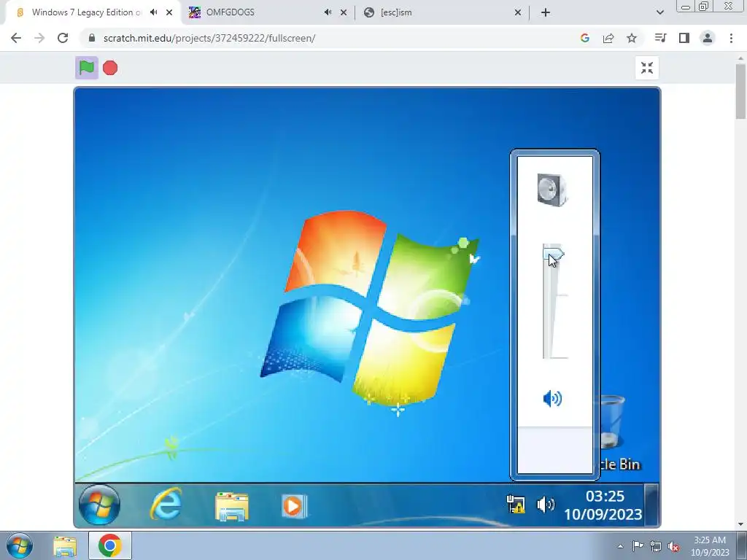Toggle Chrome side panel
747x560 pixels.
pos(684,38)
